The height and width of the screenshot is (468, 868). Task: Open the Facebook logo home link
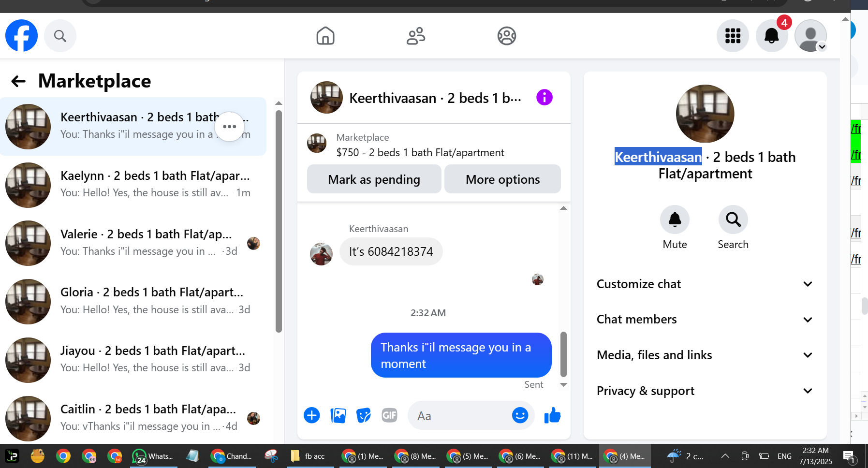pyautogui.click(x=21, y=36)
